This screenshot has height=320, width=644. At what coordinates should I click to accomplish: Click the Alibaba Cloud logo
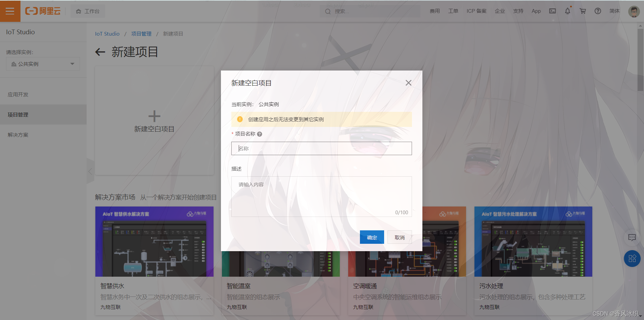point(43,11)
